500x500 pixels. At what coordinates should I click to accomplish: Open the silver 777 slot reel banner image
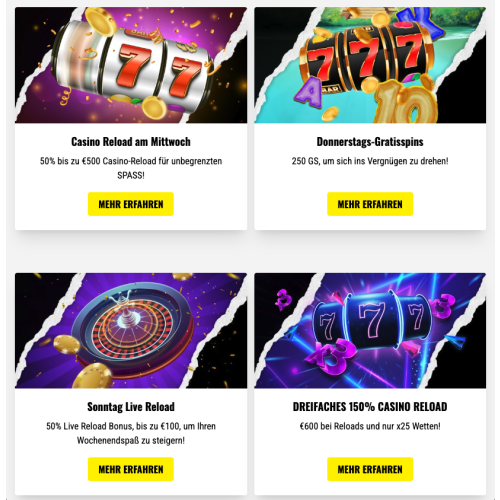pos(131,65)
